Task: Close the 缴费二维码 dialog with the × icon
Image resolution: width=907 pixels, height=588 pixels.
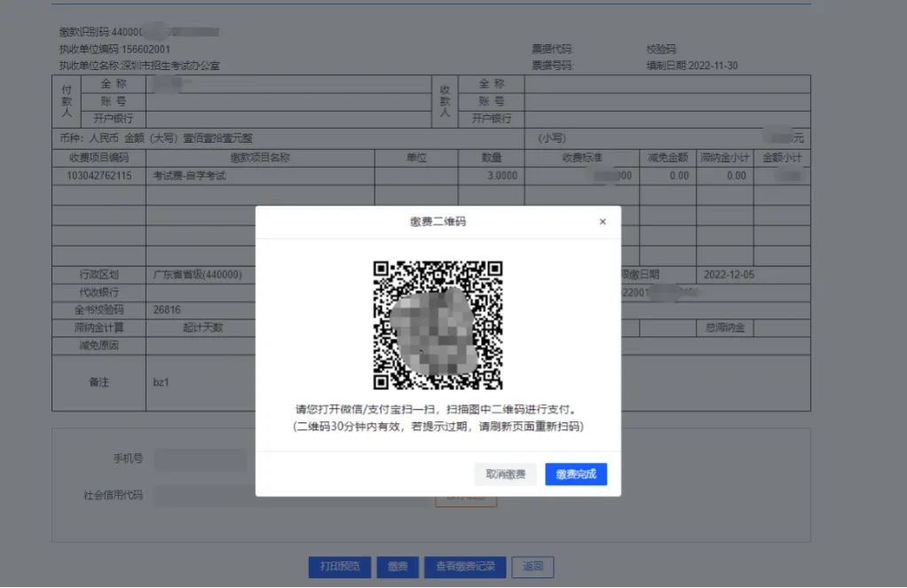Action: click(603, 222)
